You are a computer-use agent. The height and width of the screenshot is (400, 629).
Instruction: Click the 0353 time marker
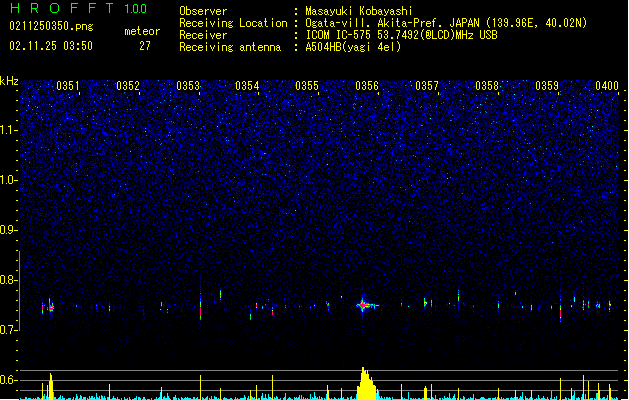(x=188, y=86)
